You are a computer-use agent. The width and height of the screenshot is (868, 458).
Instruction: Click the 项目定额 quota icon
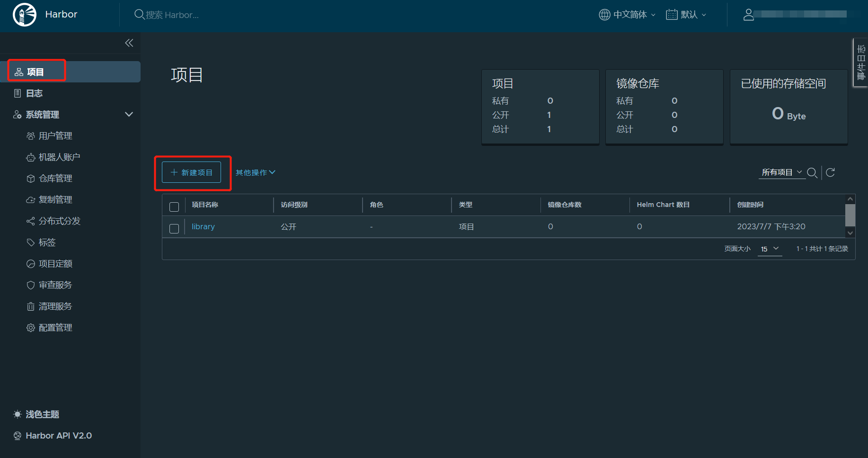click(31, 264)
